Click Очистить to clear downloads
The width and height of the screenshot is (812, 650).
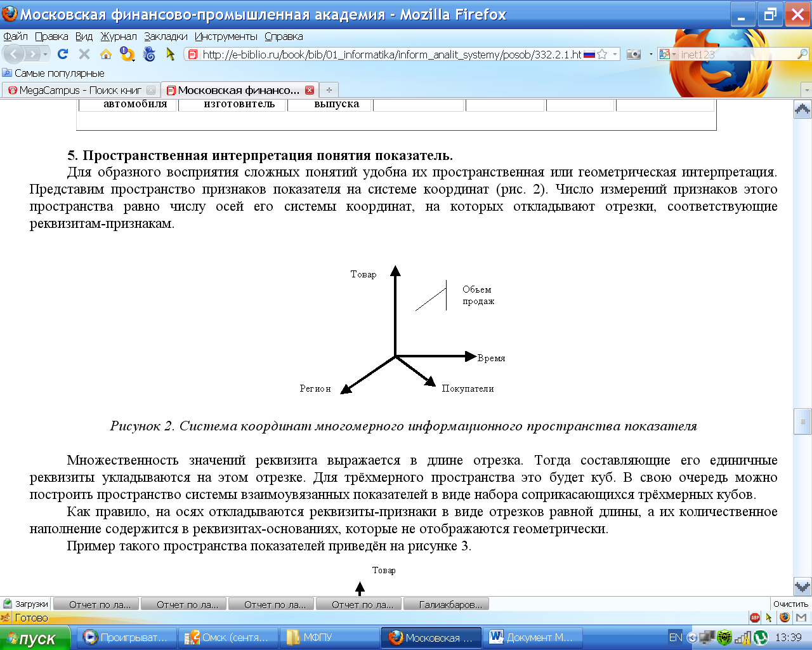tap(790, 604)
